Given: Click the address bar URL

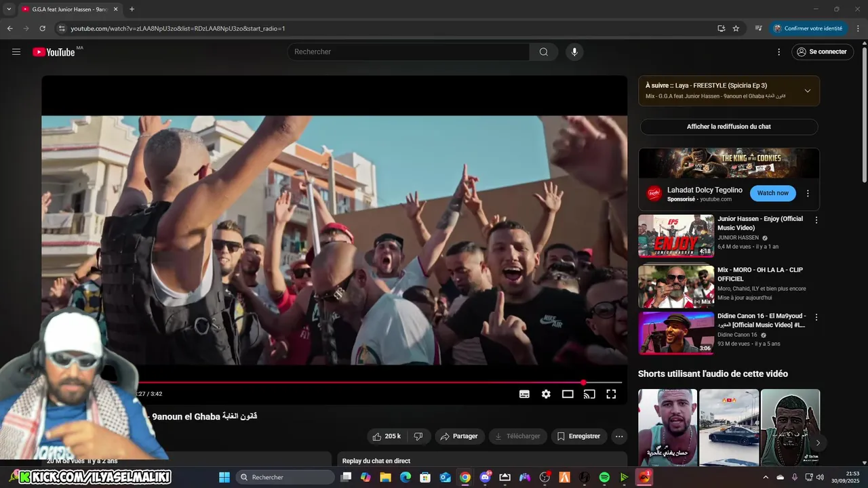Looking at the screenshot, I should pyautogui.click(x=178, y=28).
